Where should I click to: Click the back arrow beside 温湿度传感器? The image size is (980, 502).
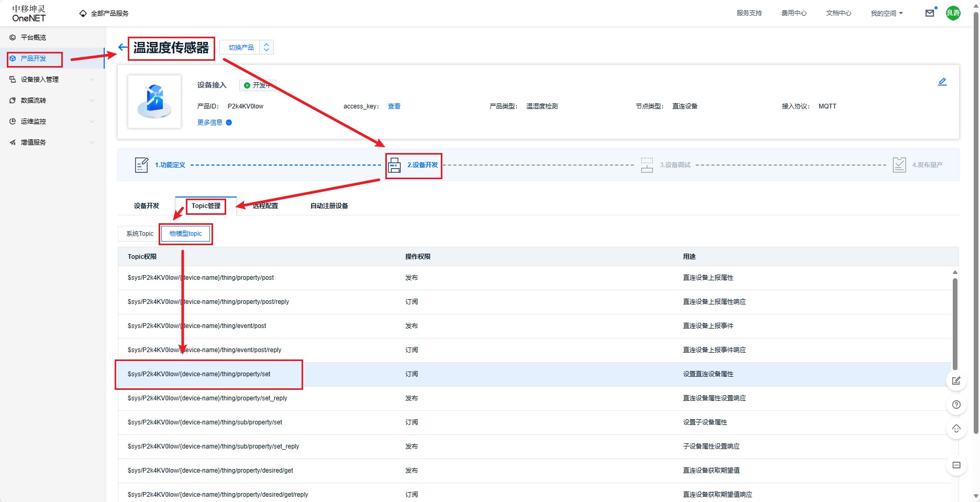(x=122, y=48)
